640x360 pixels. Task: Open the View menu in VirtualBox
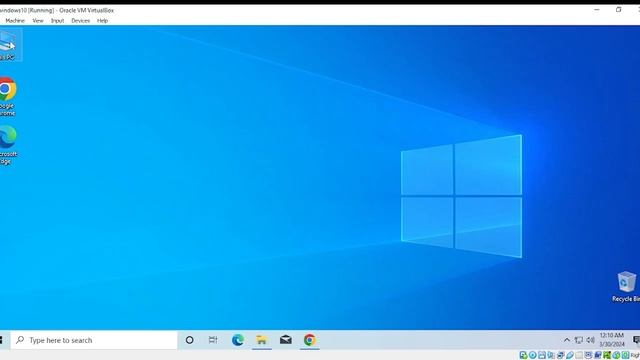[38, 20]
